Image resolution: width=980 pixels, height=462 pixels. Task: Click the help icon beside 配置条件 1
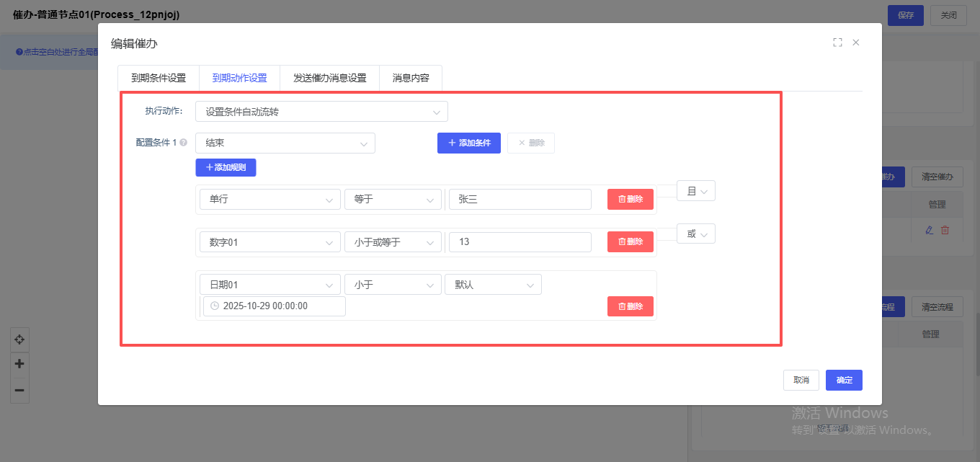[183, 143]
